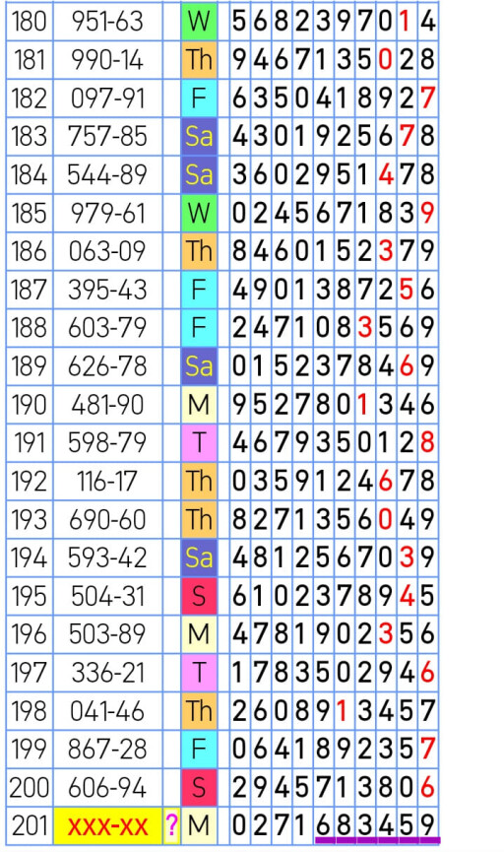The image size is (504, 852).
Task: Select the M day cell in row 190
Action: point(199,404)
